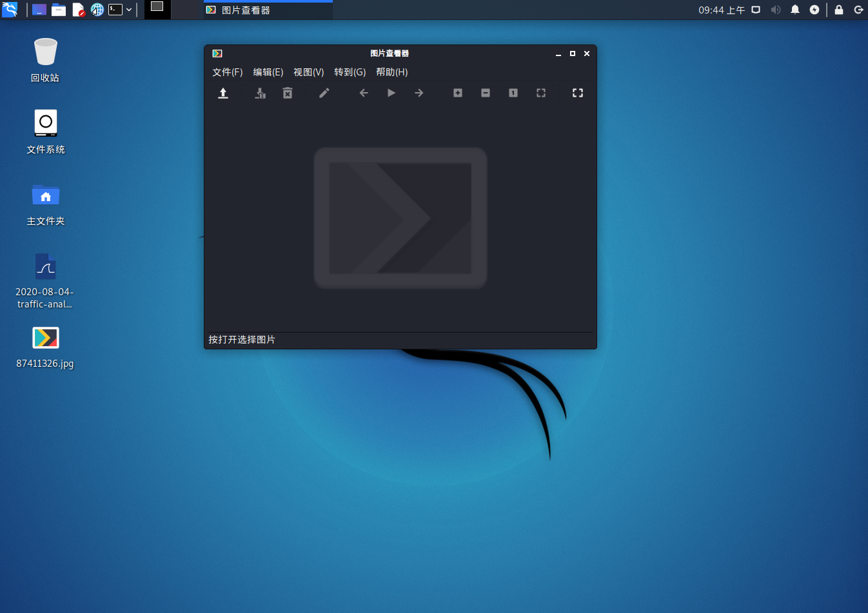Click the zoom out minus icon

[486, 93]
